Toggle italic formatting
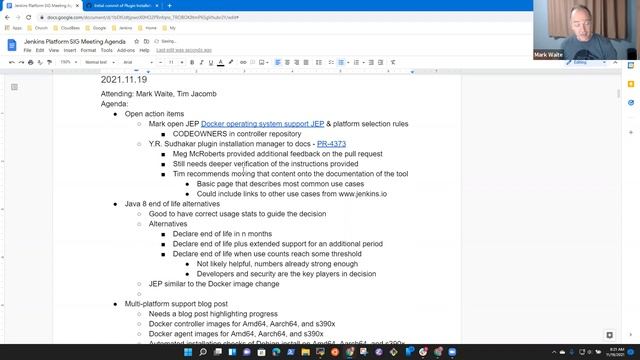This screenshot has height=360, width=640. (x=201, y=62)
